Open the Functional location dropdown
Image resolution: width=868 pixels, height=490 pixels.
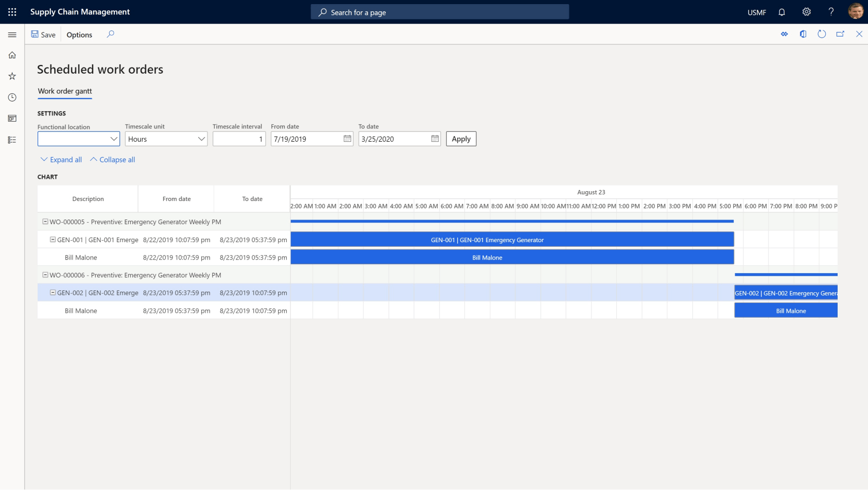(114, 139)
